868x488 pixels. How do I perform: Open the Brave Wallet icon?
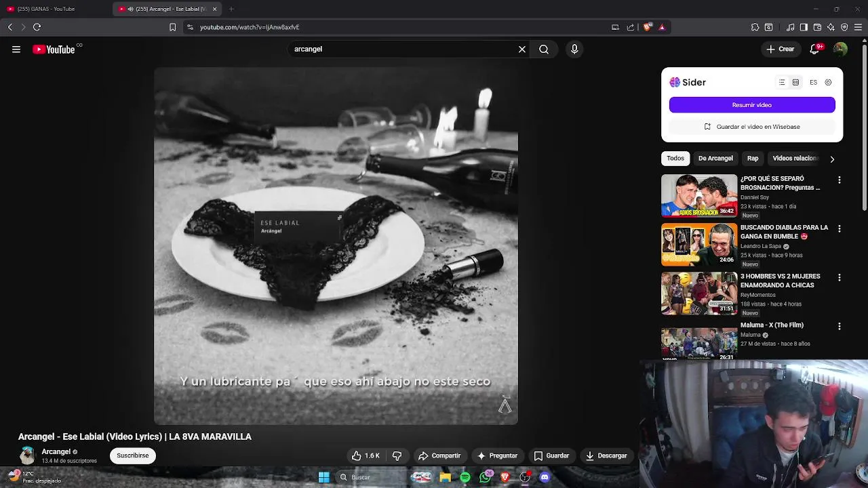click(817, 27)
